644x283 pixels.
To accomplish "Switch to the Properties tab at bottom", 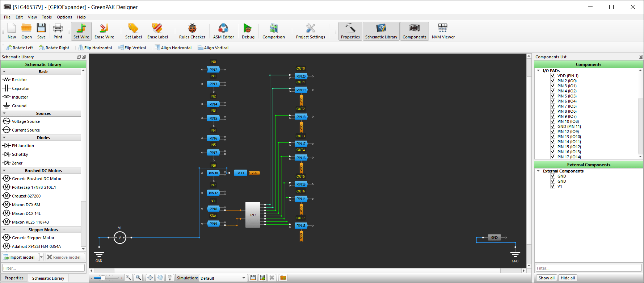I will click(x=14, y=278).
